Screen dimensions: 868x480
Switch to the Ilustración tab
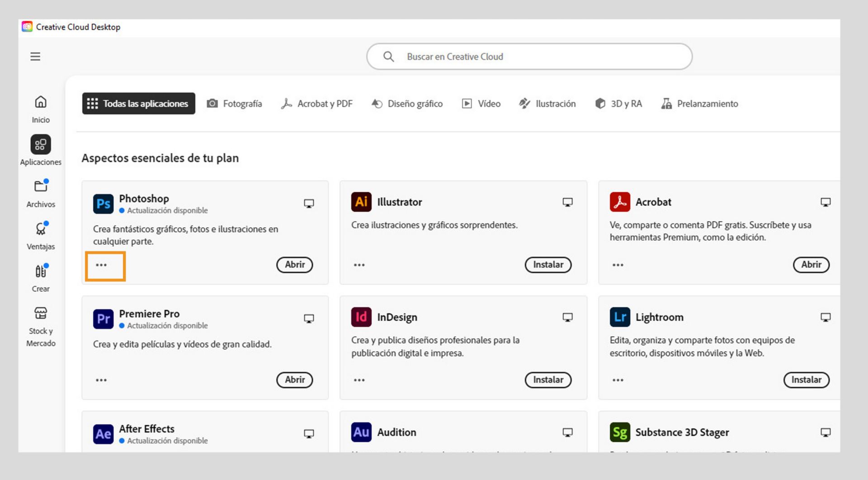[547, 104]
